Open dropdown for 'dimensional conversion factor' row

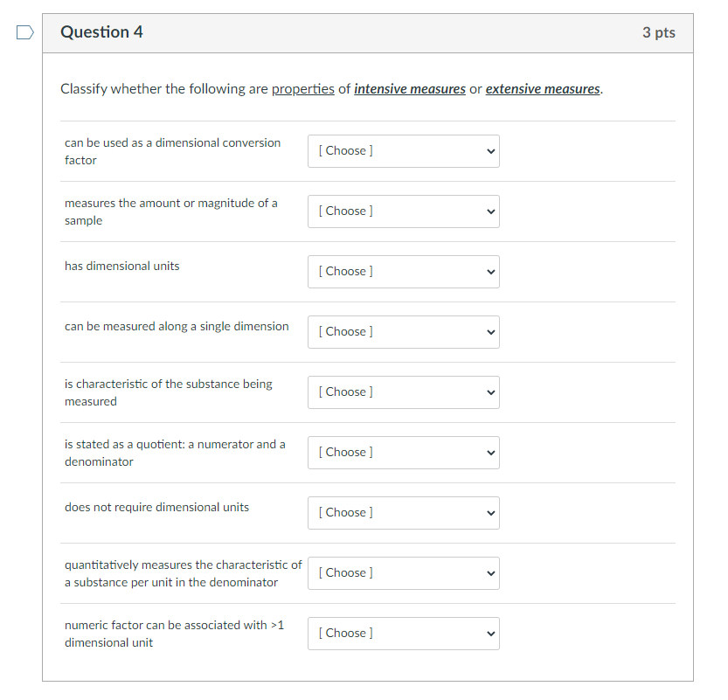pyautogui.click(x=403, y=150)
